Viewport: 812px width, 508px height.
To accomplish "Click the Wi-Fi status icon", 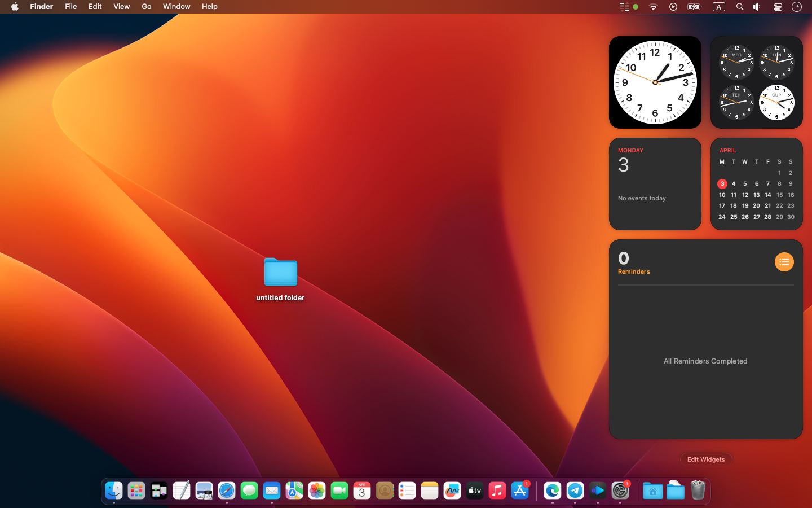I will 654,7.
